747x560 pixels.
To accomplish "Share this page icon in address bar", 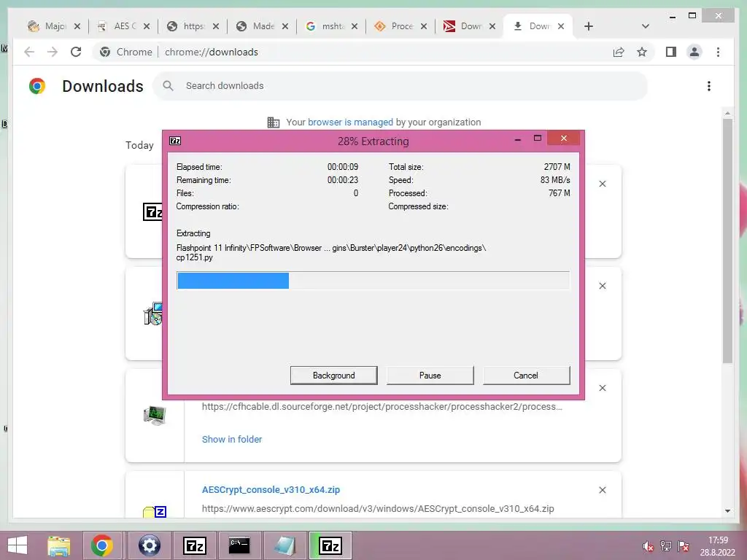I will pyautogui.click(x=619, y=52).
